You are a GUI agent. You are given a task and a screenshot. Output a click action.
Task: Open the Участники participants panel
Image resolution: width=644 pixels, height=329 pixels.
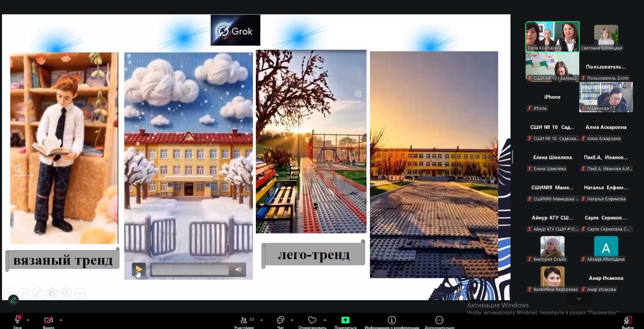coord(244,320)
